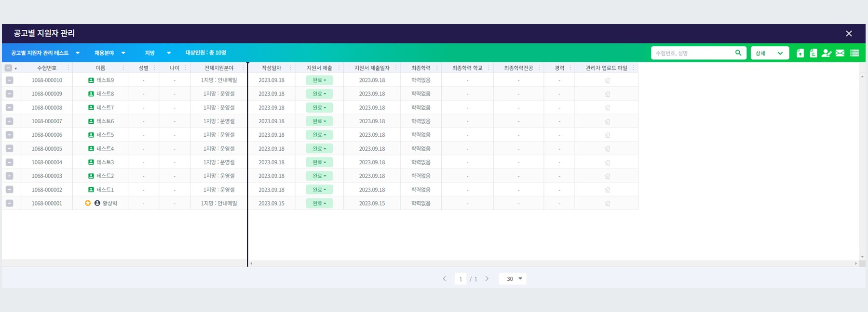The width and height of the screenshot is (868, 312).
Task: Open the 완료 status dropdown for 황상혁
Action: (x=319, y=203)
